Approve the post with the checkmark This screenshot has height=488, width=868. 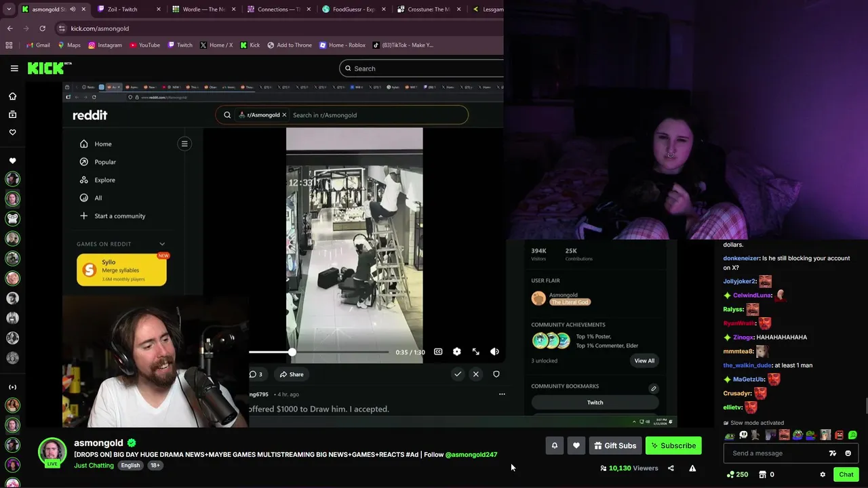pos(458,374)
